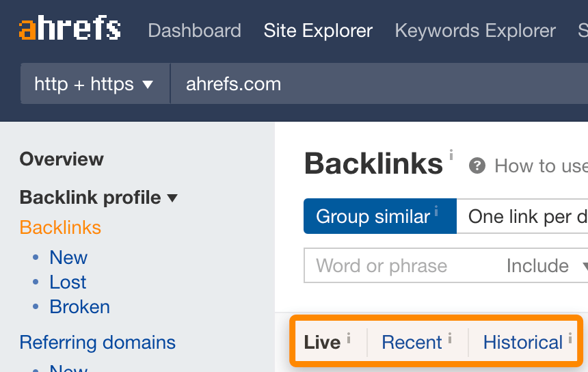Open Referring domains report
This screenshot has height=372, width=588.
click(x=98, y=342)
